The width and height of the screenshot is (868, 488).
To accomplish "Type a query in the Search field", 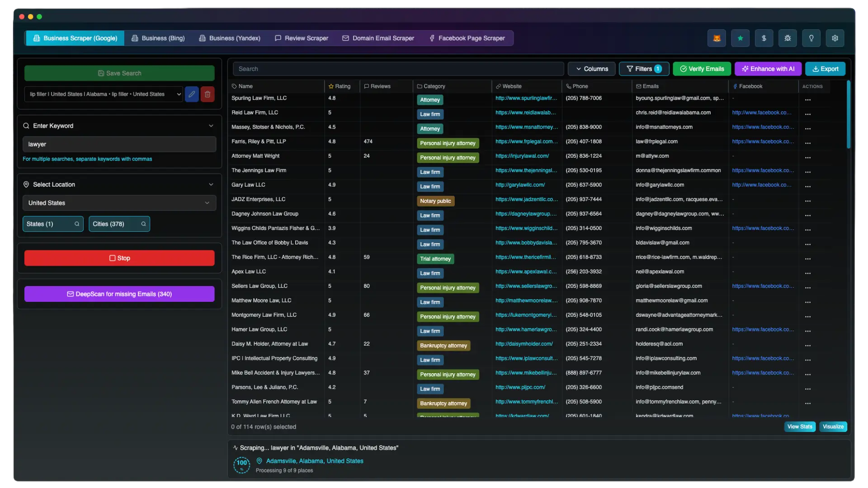I will (398, 69).
